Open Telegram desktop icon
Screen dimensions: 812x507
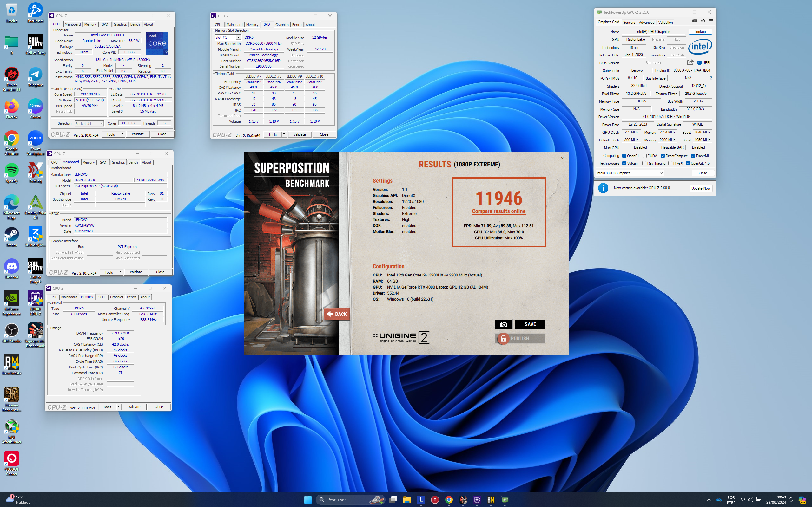click(35, 77)
